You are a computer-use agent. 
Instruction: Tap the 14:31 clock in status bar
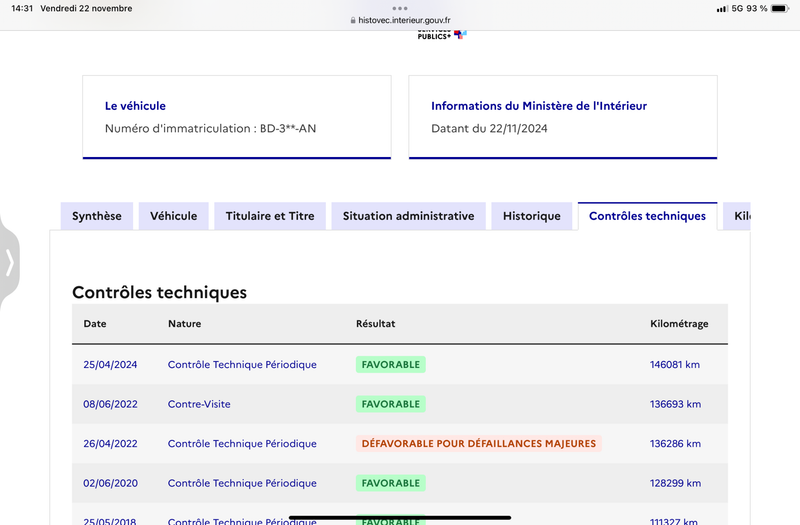click(22, 9)
